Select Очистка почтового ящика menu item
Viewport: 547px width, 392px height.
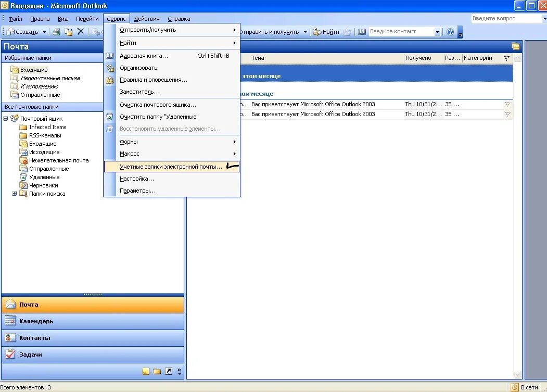point(172,105)
